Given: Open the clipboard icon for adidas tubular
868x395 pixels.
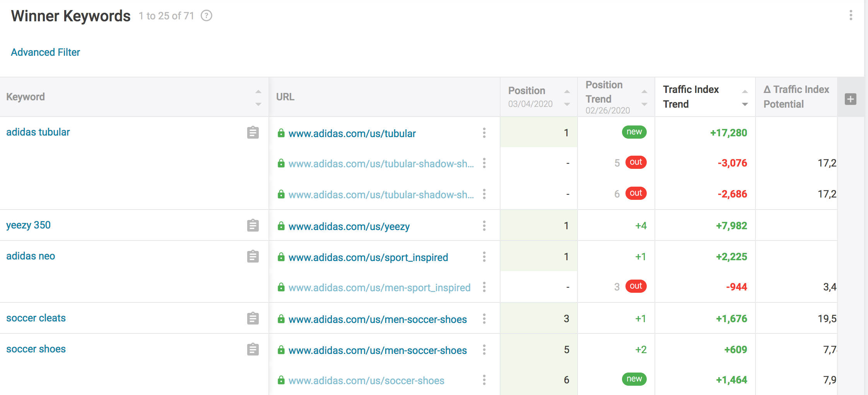Looking at the screenshot, I should (253, 132).
